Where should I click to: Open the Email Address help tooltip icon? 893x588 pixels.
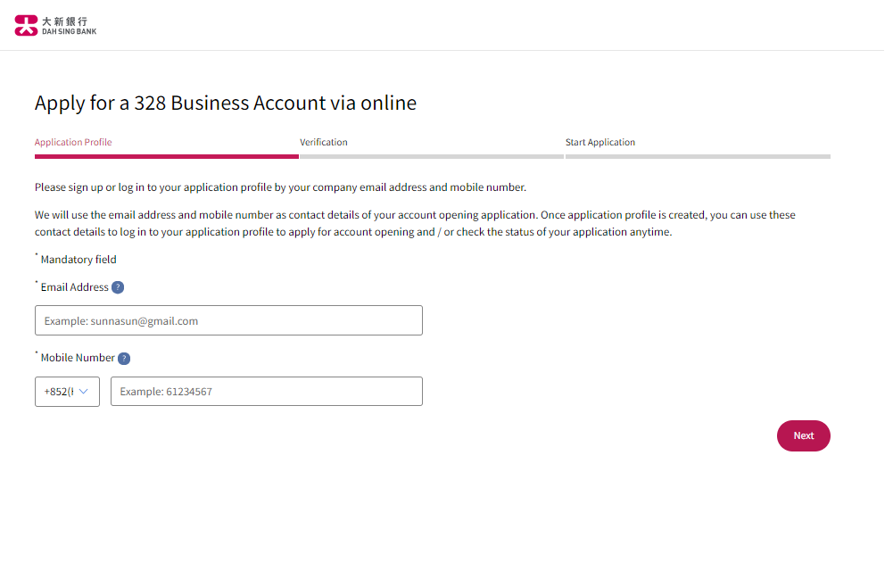point(118,287)
